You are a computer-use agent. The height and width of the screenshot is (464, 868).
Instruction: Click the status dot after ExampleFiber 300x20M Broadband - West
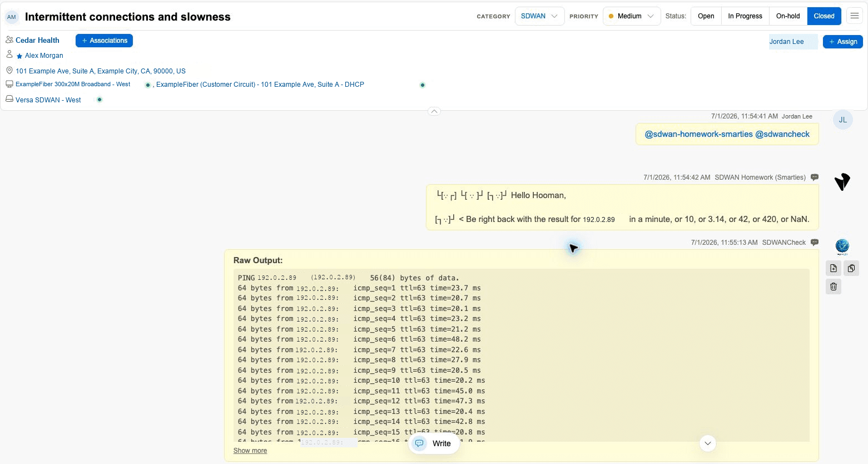tap(147, 85)
